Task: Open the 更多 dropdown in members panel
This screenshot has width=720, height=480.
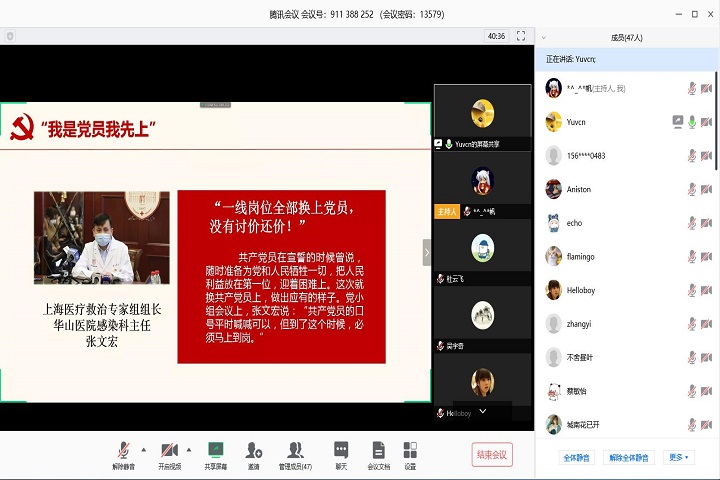Action: click(678, 457)
